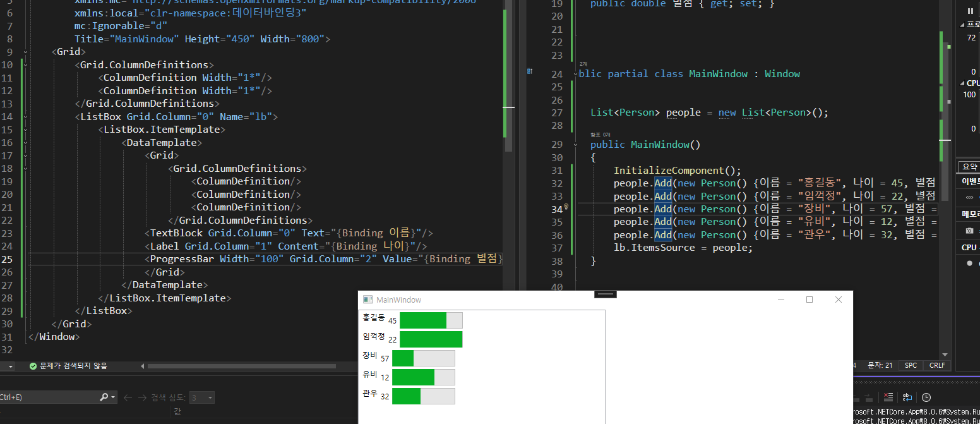Toggle word wrap in the output window
The width and height of the screenshot is (980, 424).
coord(907,397)
